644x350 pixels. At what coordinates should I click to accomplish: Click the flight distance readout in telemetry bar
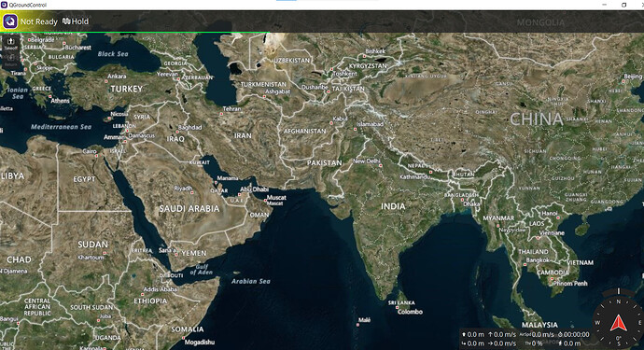[x=569, y=343]
